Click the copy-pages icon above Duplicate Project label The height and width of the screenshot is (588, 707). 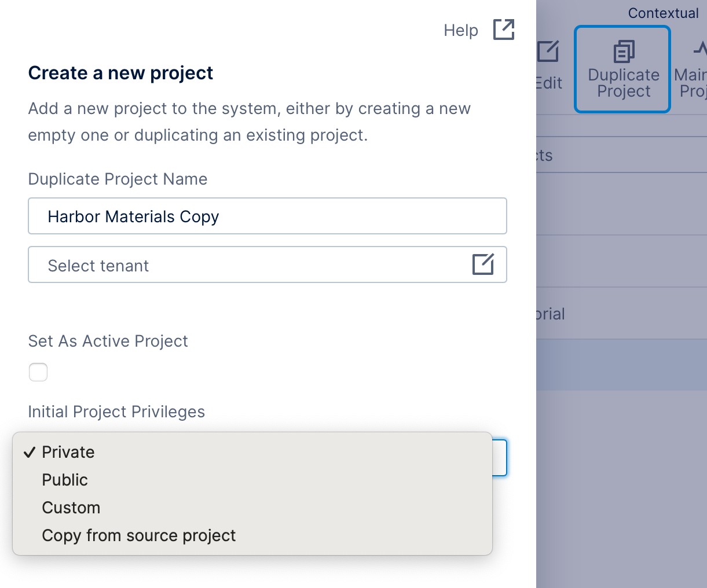point(622,51)
